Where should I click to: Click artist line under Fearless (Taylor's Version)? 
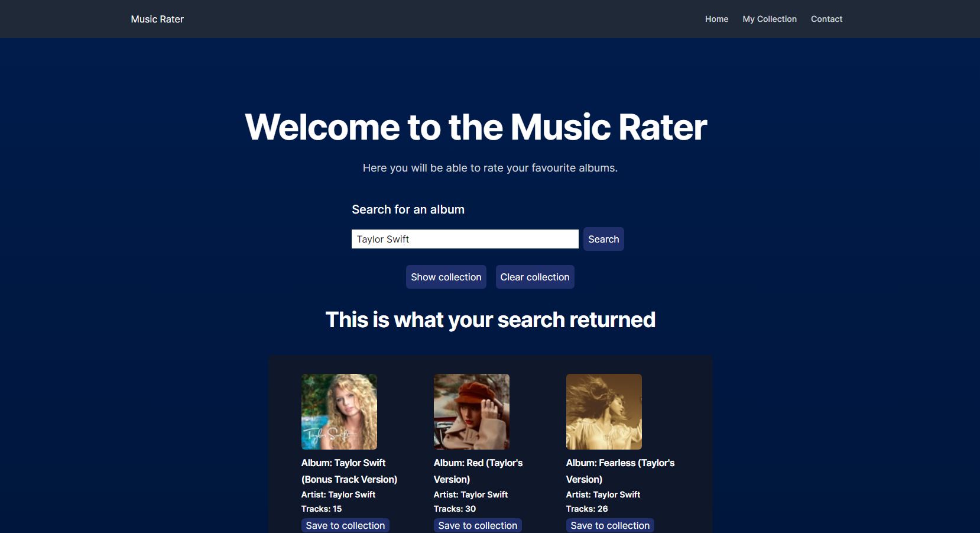coord(603,495)
